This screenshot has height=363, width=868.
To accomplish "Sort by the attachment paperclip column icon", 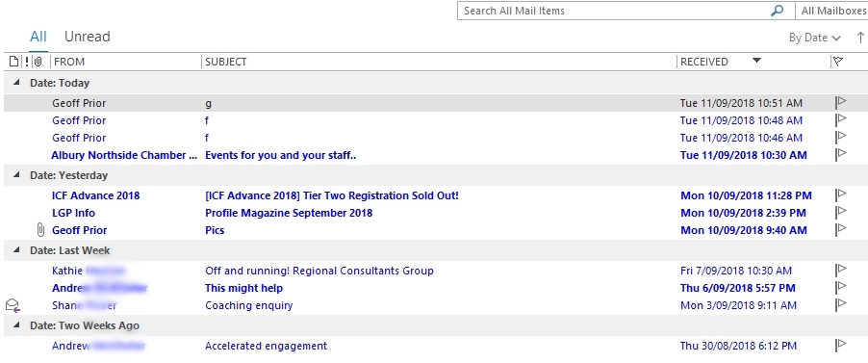I will pyautogui.click(x=38, y=62).
